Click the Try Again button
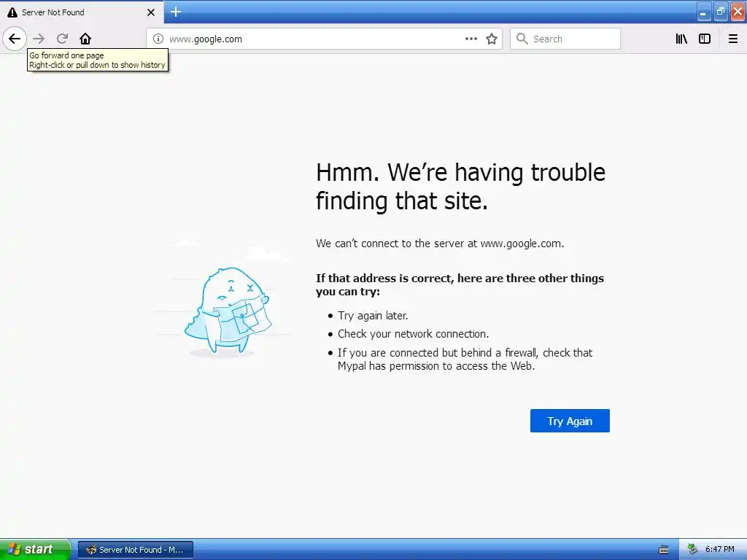747x560 pixels. coord(570,421)
